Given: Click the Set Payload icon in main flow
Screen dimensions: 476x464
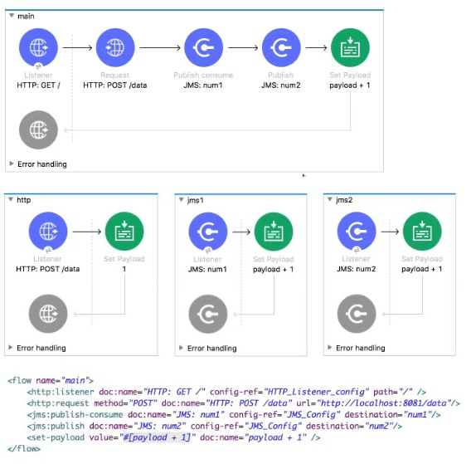Looking at the screenshot, I should coord(350,47).
